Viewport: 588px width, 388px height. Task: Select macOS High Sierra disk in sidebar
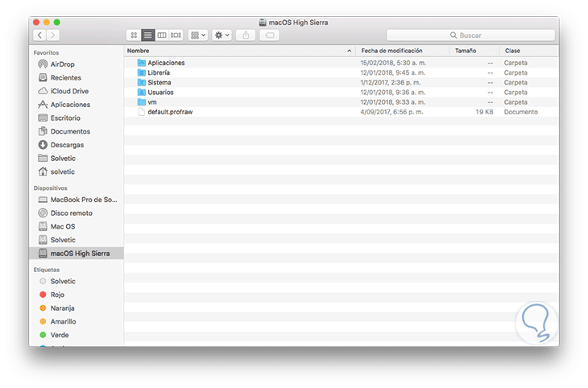pyautogui.click(x=77, y=254)
